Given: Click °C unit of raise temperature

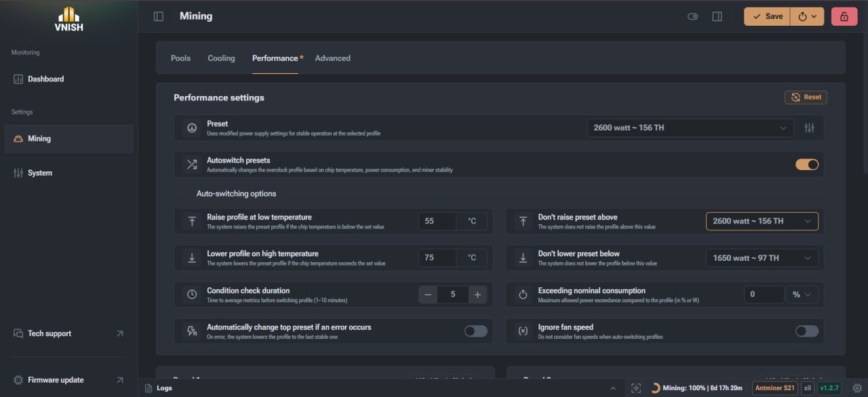Looking at the screenshot, I should coord(472,221).
